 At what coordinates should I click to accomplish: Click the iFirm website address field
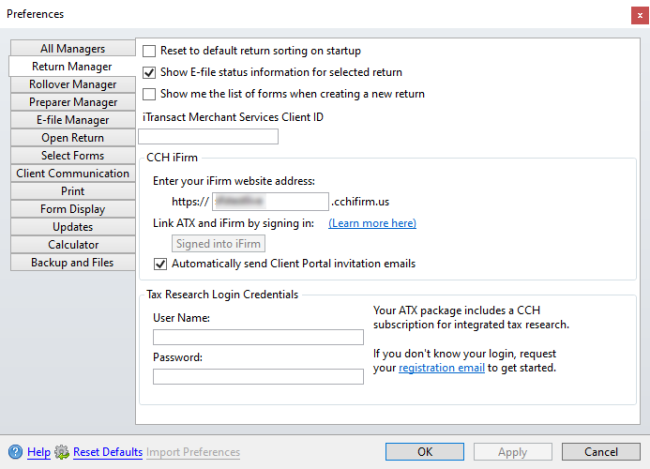click(270, 201)
